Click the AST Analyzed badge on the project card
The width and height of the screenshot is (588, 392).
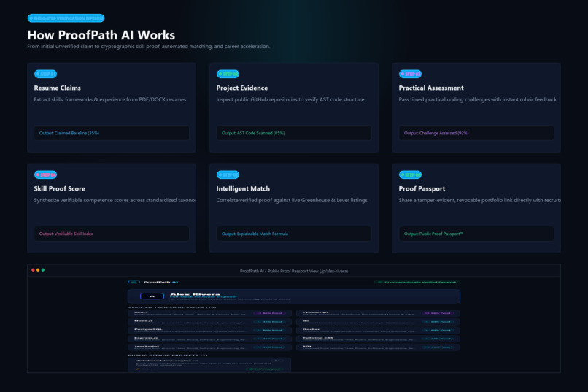[265, 369]
